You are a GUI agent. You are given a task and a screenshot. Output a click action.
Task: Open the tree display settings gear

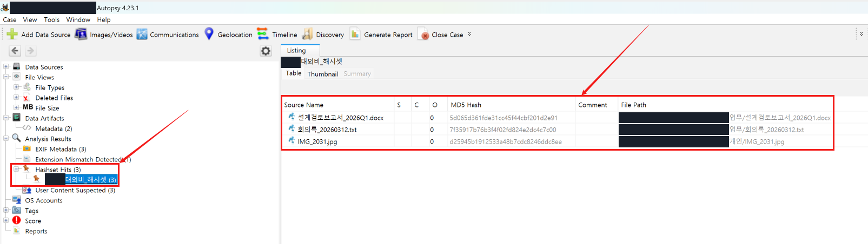point(266,51)
